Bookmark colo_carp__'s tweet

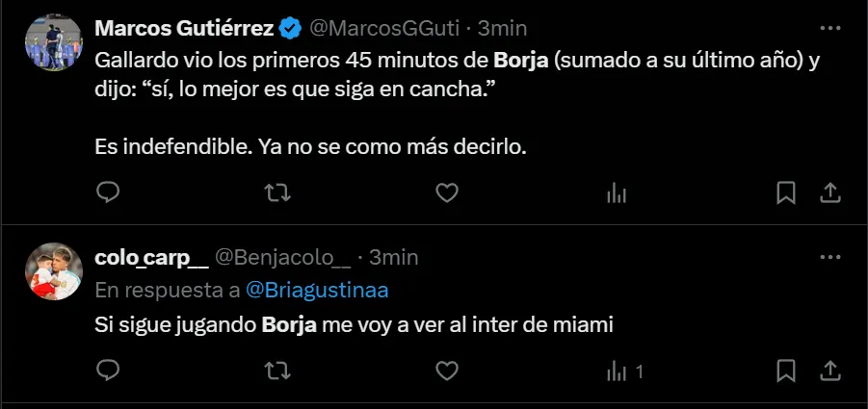(786, 371)
